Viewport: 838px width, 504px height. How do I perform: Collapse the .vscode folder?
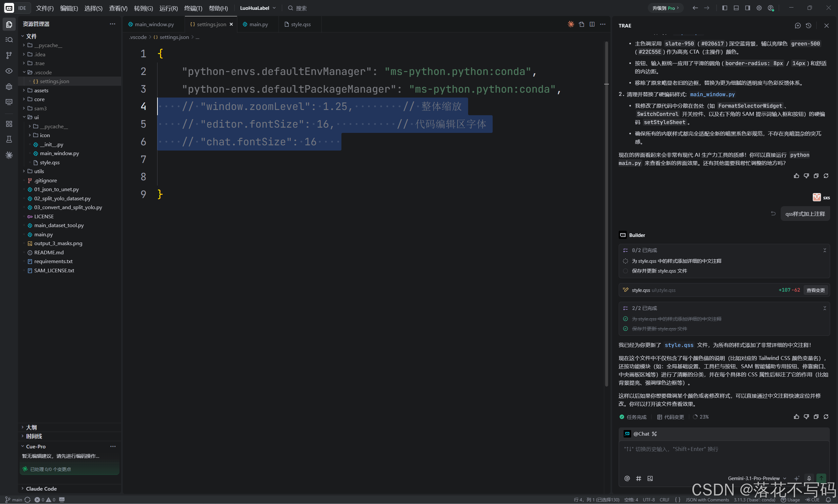coord(43,72)
